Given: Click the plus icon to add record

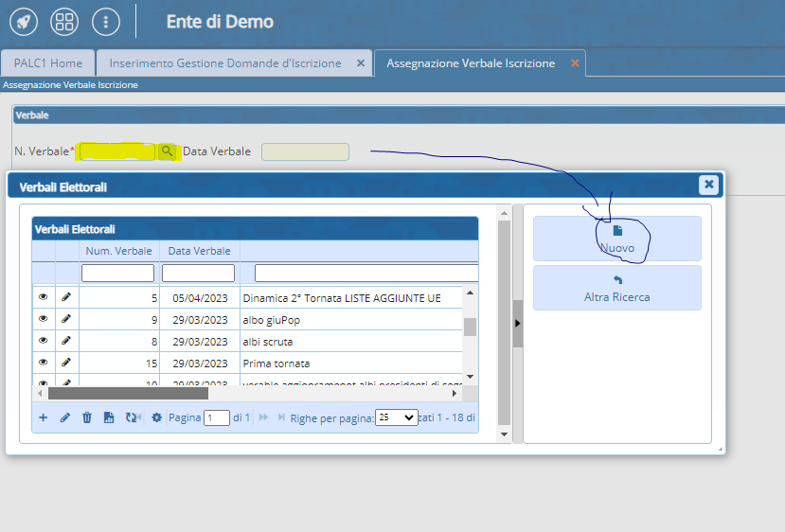Looking at the screenshot, I should [44, 417].
